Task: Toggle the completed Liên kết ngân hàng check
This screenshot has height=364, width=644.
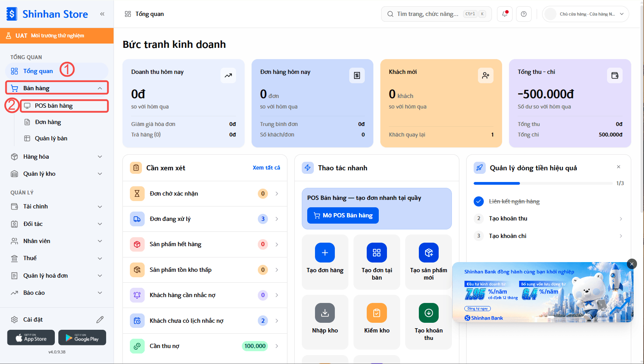Action: click(479, 201)
